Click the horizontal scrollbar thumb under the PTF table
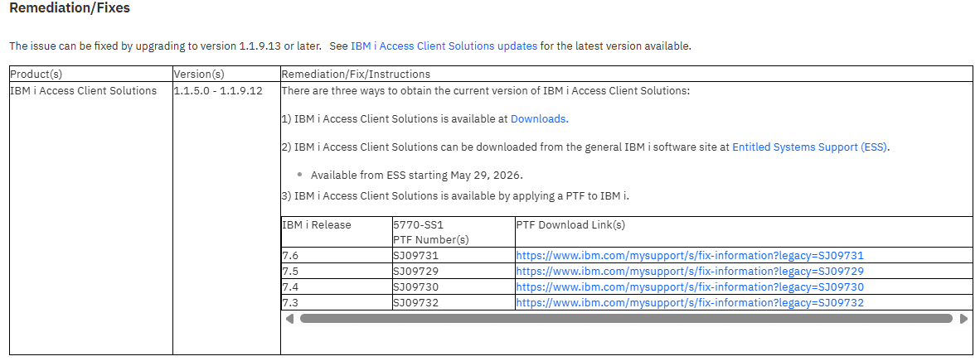 [x=626, y=319]
